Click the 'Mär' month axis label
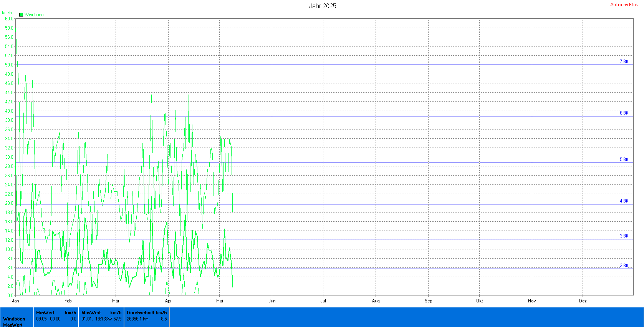The image size is (644, 327). [116, 301]
